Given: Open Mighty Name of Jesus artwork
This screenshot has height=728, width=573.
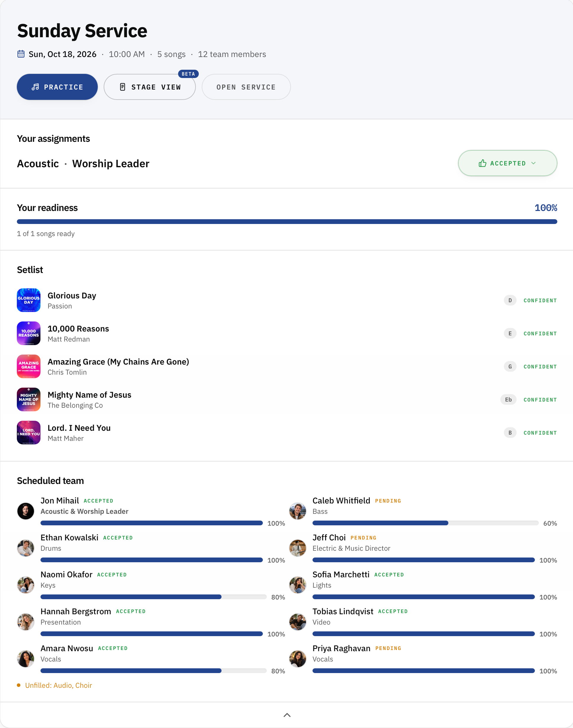Looking at the screenshot, I should tap(29, 399).
